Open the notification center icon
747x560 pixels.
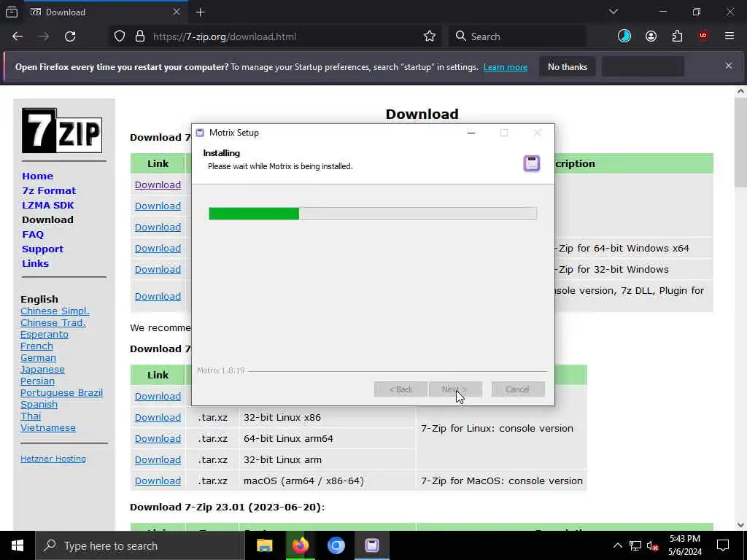coord(723,545)
